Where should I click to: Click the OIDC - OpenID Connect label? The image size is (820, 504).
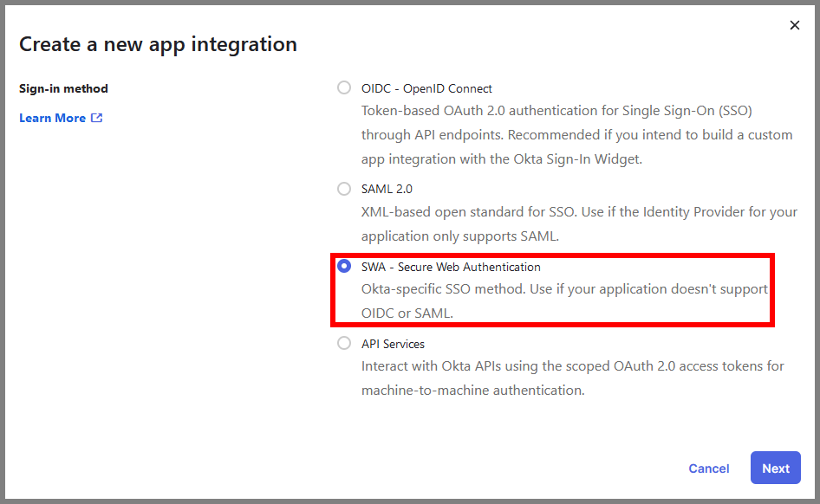[x=426, y=88]
